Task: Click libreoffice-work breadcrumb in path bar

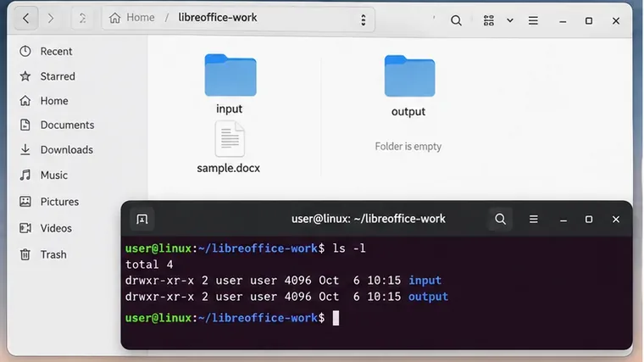Action: click(x=217, y=18)
